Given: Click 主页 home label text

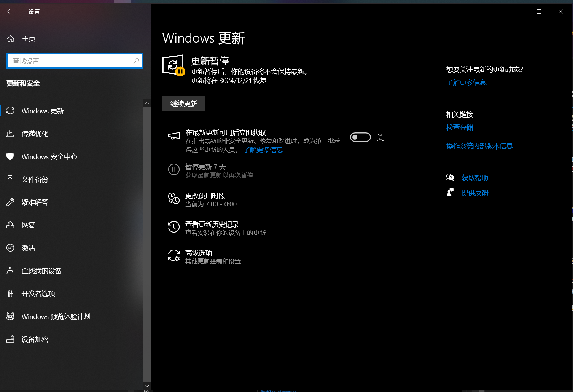Looking at the screenshot, I should pyautogui.click(x=29, y=39).
